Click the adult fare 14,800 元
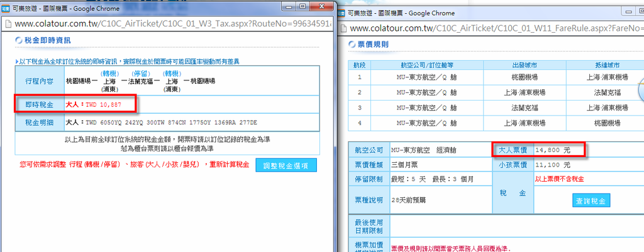The image size is (644, 252). 553,150
